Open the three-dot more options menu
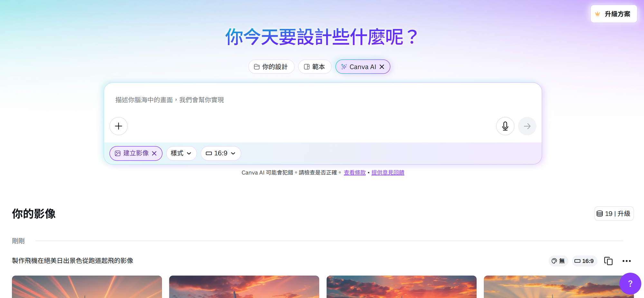The height and width of the screenshot is (298, 644). tap(627, 261)
